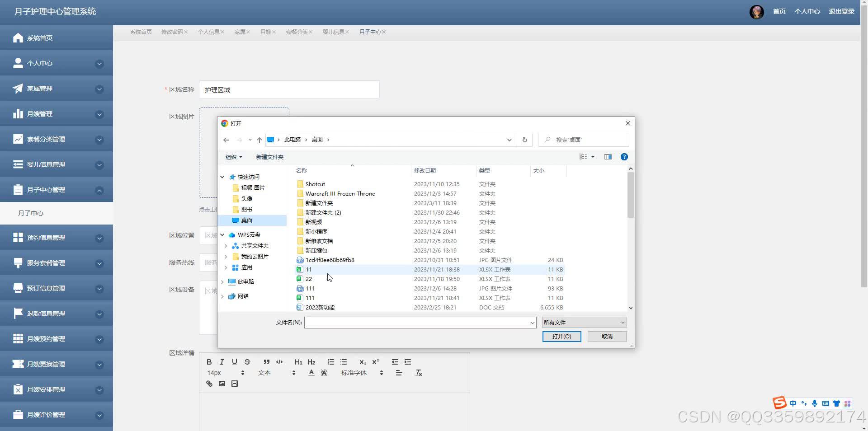Apply strikethrough in the editor toolbar
The height and width of the screenshot is (431, 868).
pyautogui.click(x=247, y=362)
